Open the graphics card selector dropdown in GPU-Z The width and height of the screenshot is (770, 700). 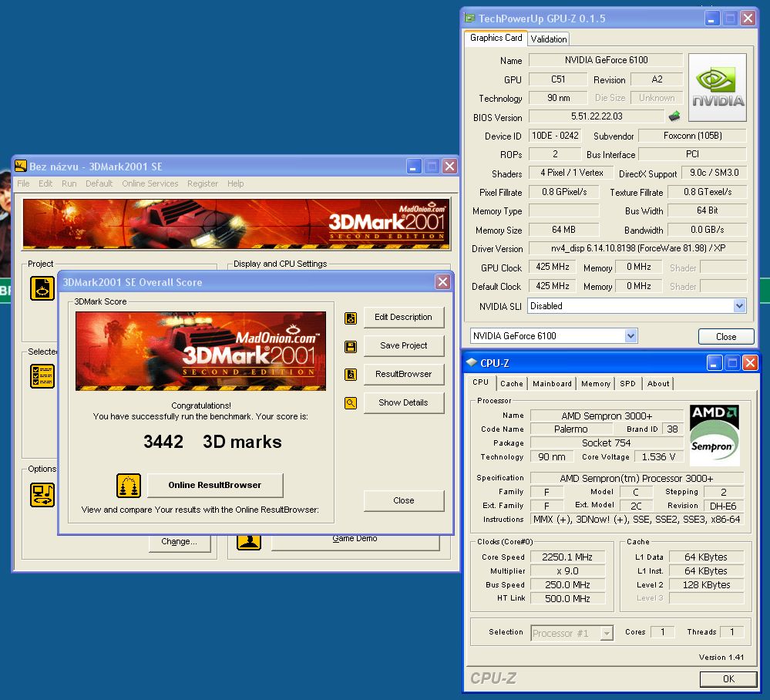click(631, 336)
